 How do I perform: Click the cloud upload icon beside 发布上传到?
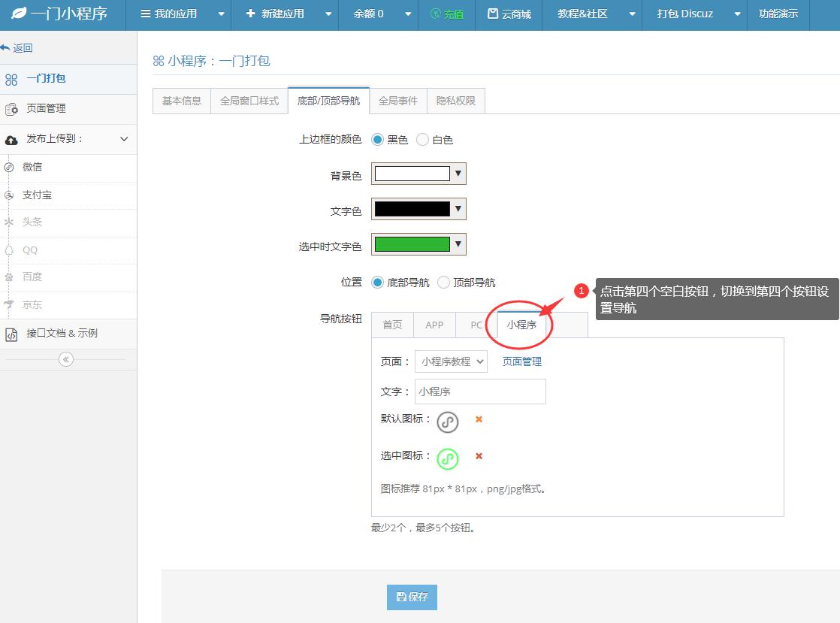(11, 140)
